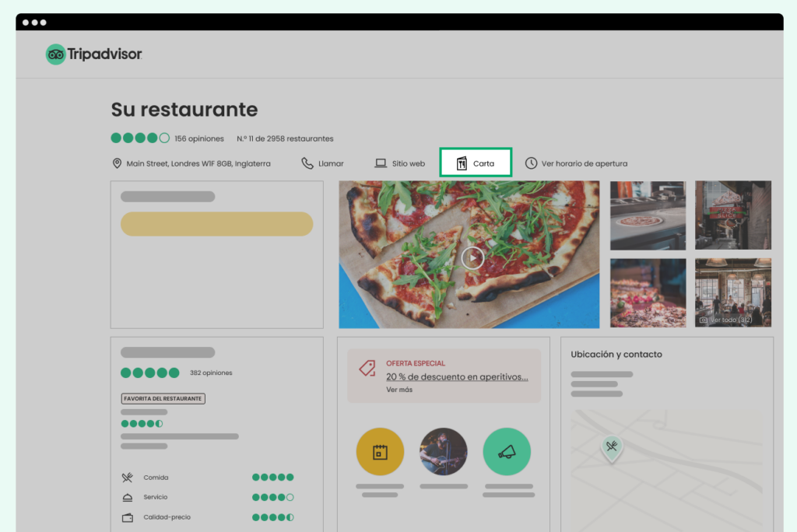The image size is (797, 532).
Task: Click the phone icon next to Llamar
Action: tap(307, 163)
